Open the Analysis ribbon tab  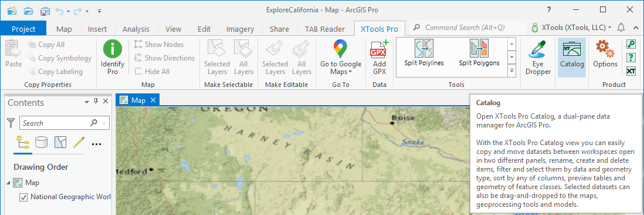[136, 29]
